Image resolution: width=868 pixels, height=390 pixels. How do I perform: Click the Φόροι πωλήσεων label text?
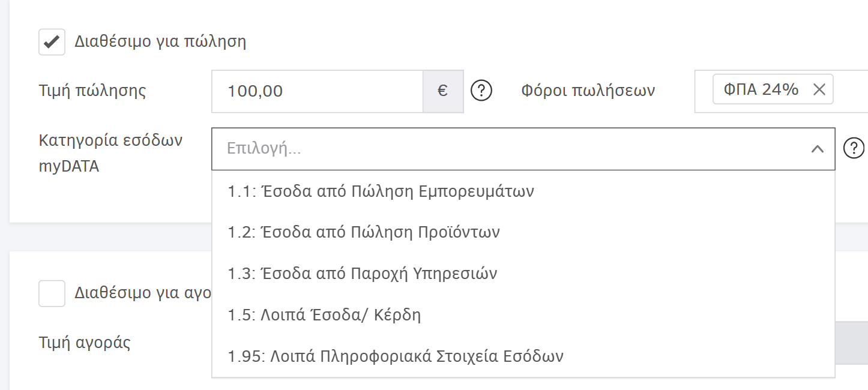point(588,91)
